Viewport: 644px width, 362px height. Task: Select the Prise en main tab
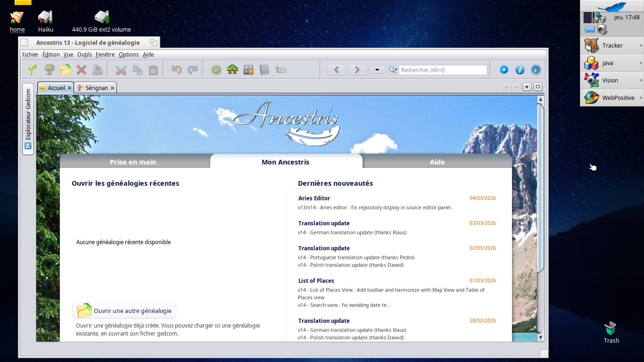[x=133, y=162]
